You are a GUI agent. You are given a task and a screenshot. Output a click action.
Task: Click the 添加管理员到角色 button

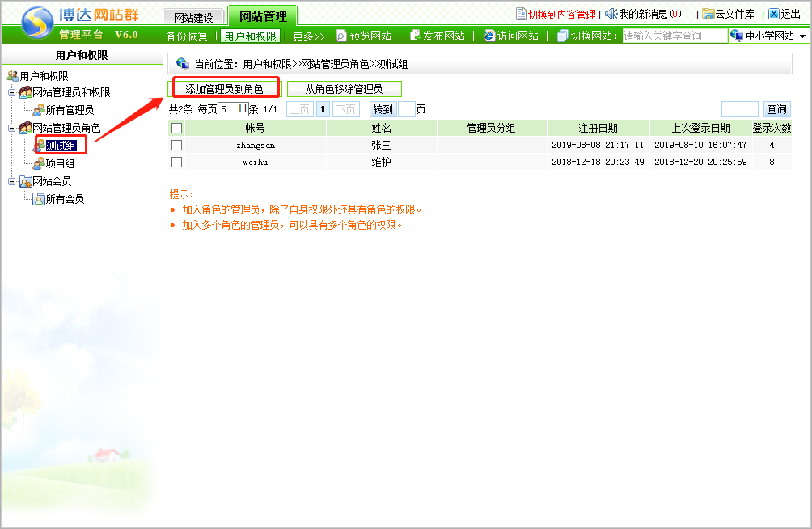224,89
